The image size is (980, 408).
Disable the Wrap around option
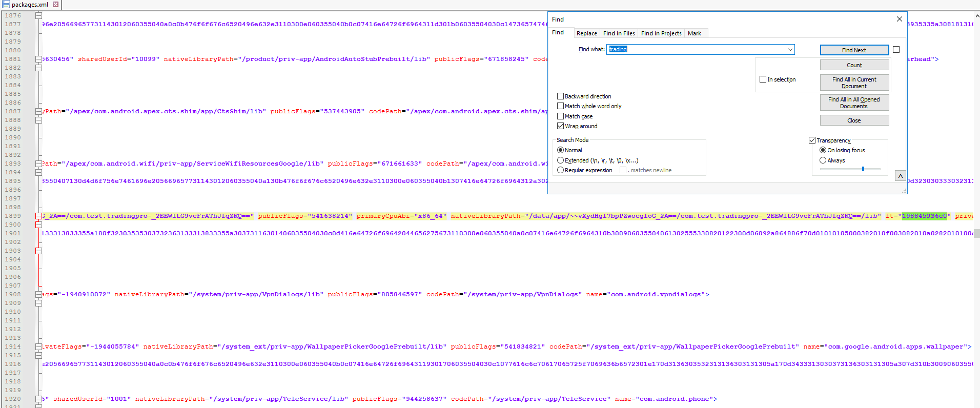point(560,126)
